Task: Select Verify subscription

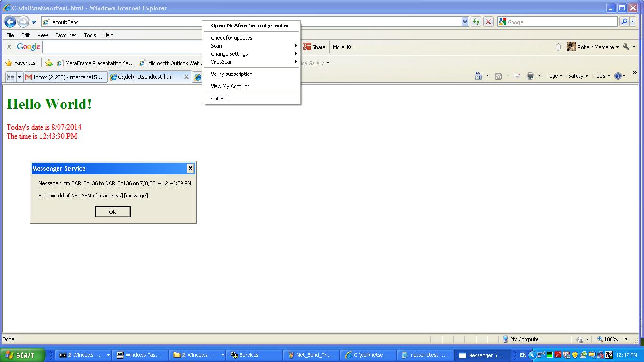Action: point(250,74)
